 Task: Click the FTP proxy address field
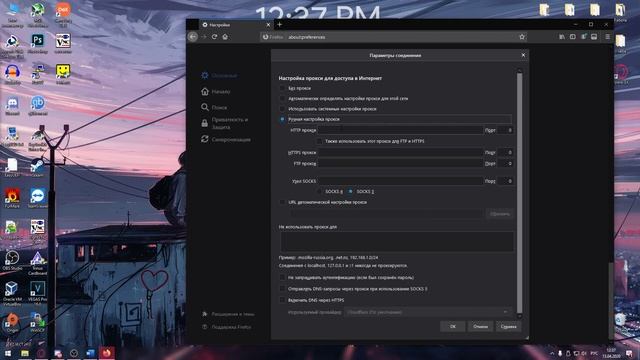400,163
